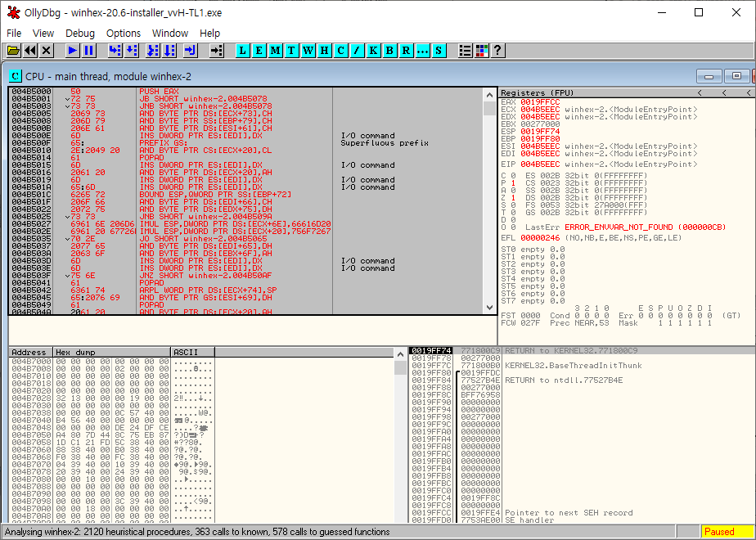Click the ASCII column header in dump

click(x=193, y=353)
